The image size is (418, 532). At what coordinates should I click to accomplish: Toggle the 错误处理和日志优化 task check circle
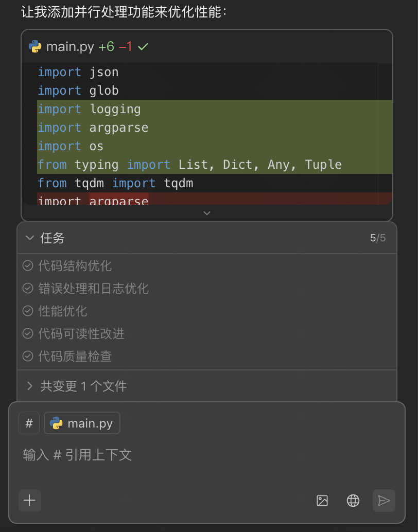[x=28, y=288]
